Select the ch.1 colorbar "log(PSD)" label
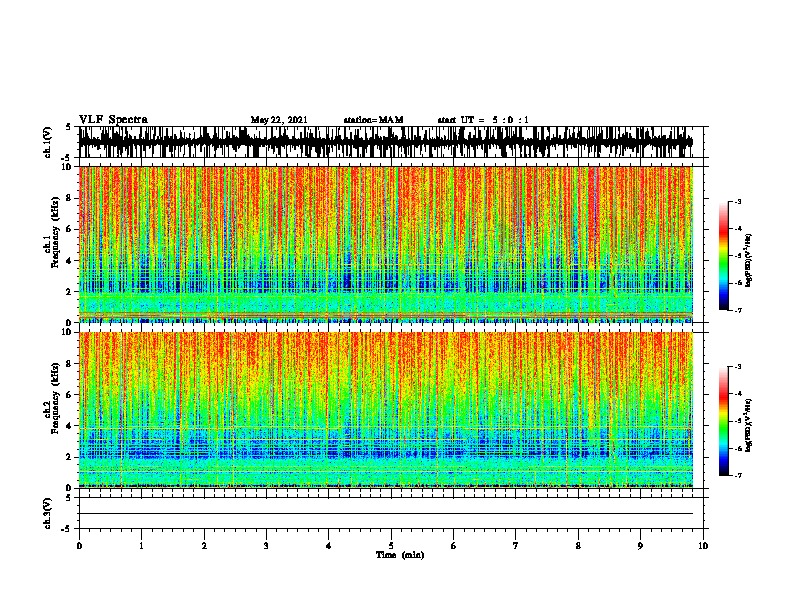This screenshot has width=792, height=612. (749, 261)
